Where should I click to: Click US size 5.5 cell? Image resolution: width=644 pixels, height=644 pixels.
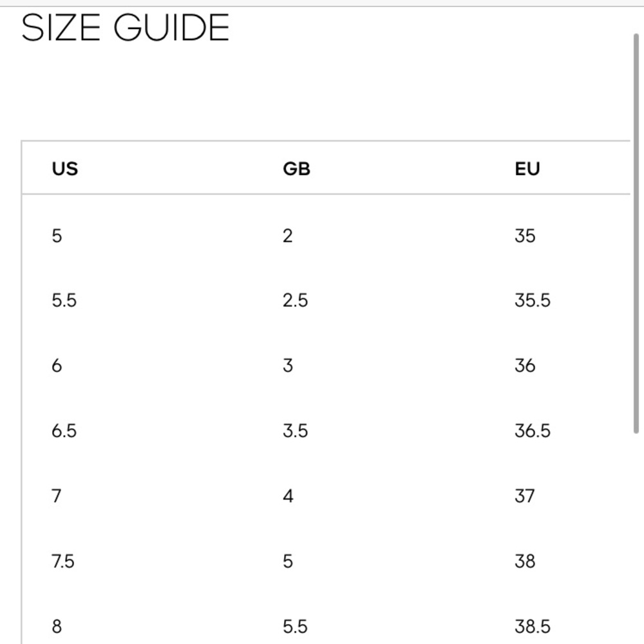[x=64, y=300]
